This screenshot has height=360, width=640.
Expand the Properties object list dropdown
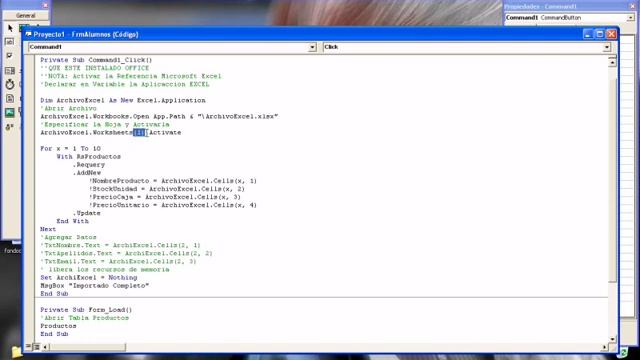click(x=630, y=18)
